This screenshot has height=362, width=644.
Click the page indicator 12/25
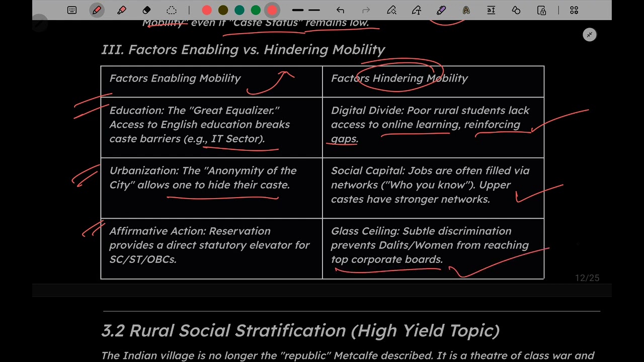click(587, 278)
